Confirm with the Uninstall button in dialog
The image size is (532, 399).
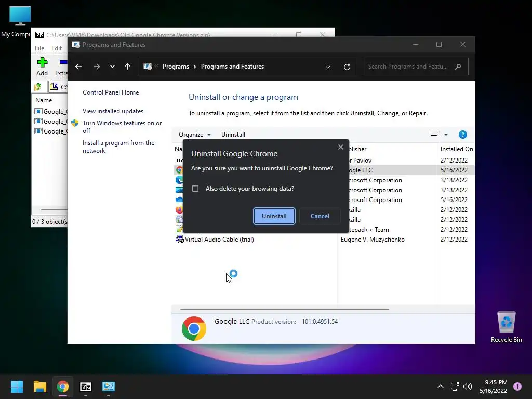coord(274,216)
